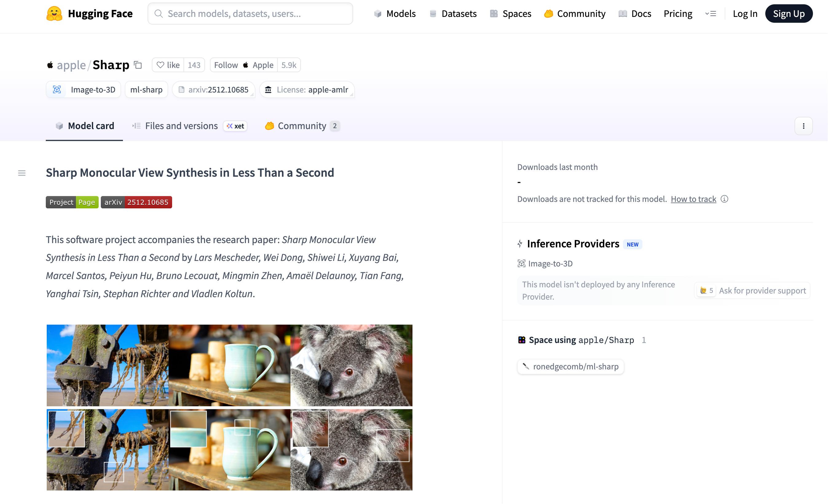Open the Community tab with 2 discussions
Viewport: 828px width, 504px height.
[302, 126]
